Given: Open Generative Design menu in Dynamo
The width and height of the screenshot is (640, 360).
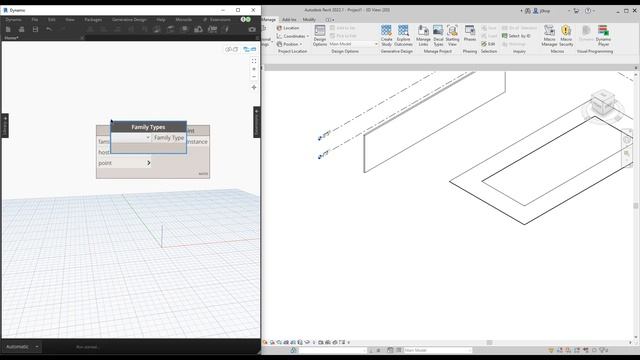Looking at the screenshot, I should coord(129,20).
